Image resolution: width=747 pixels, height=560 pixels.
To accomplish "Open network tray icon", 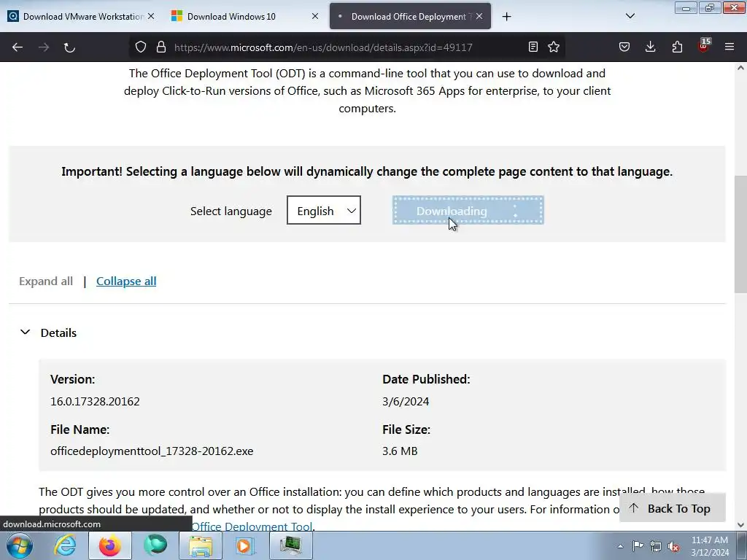I will click(x=656, y=546).
